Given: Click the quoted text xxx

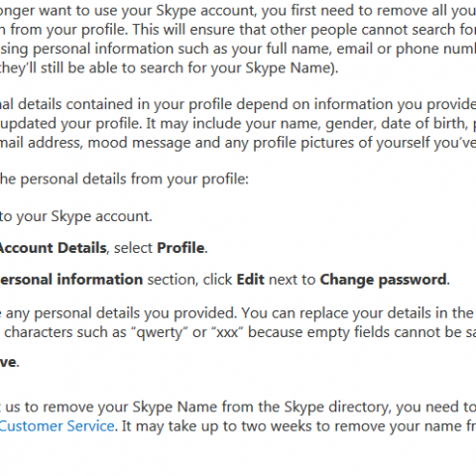Looking at the screenshot, I should tap(227, 332).
